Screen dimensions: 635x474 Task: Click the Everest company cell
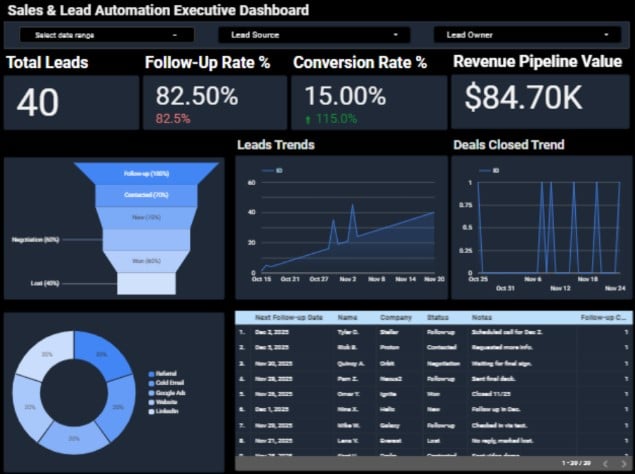click(390, 441)
